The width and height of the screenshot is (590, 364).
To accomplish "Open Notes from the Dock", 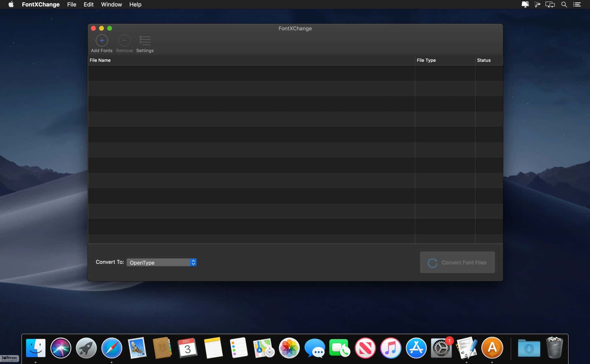I will pos(213,348).
